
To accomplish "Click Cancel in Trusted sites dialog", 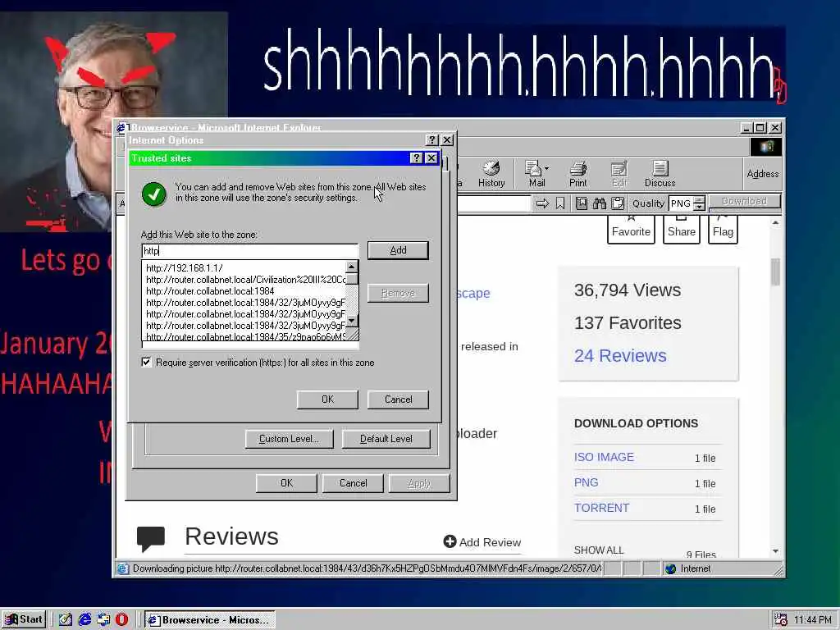I will click(398, 399).
